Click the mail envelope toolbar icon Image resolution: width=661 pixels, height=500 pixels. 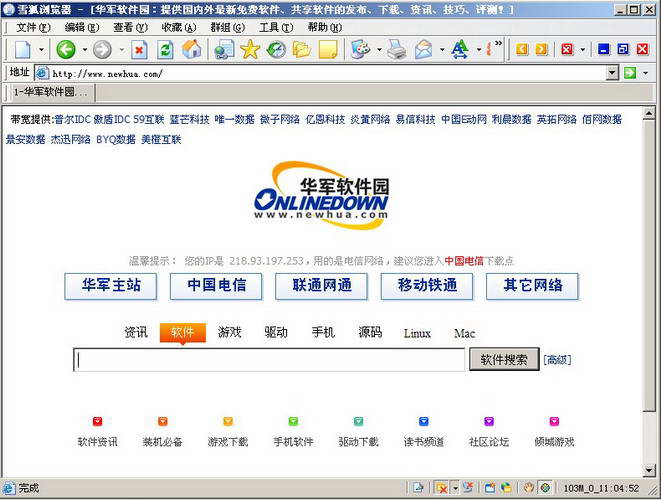(423, 50)
